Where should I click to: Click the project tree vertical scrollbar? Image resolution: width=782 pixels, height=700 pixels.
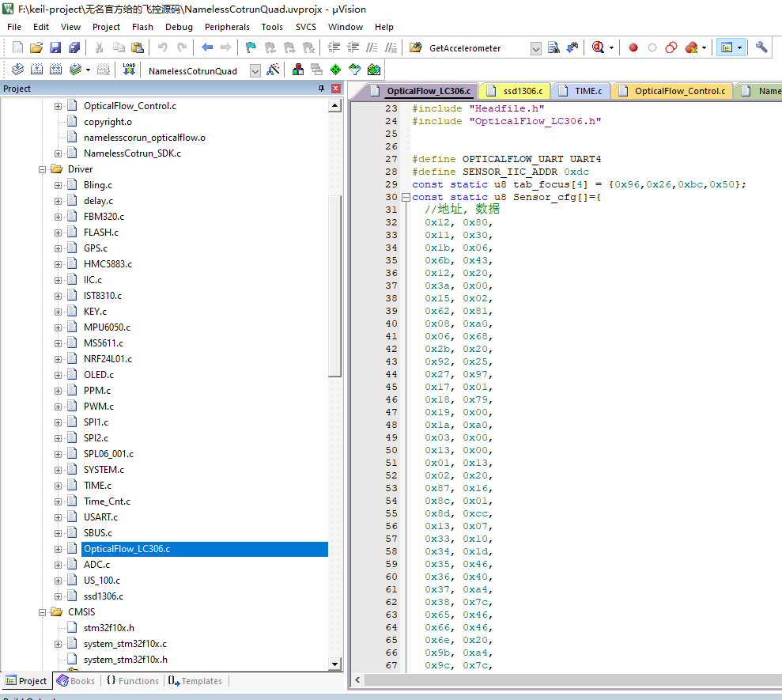pos(334,285)
